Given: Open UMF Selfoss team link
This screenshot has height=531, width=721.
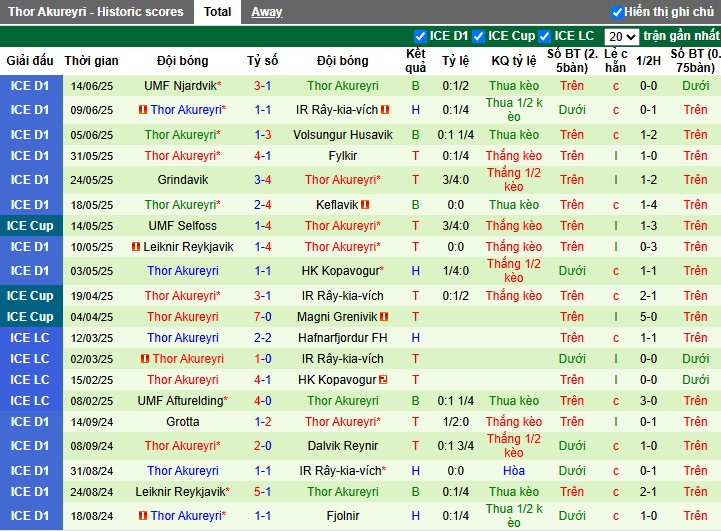Looking at the screenshot, I should [x=183, y=226].
